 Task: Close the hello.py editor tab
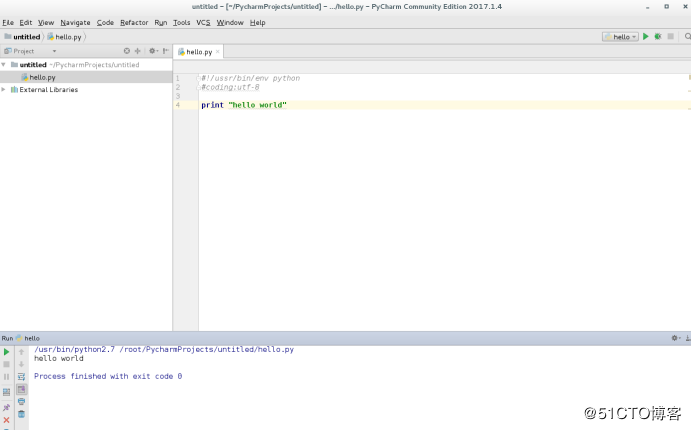tap(218, 52)
